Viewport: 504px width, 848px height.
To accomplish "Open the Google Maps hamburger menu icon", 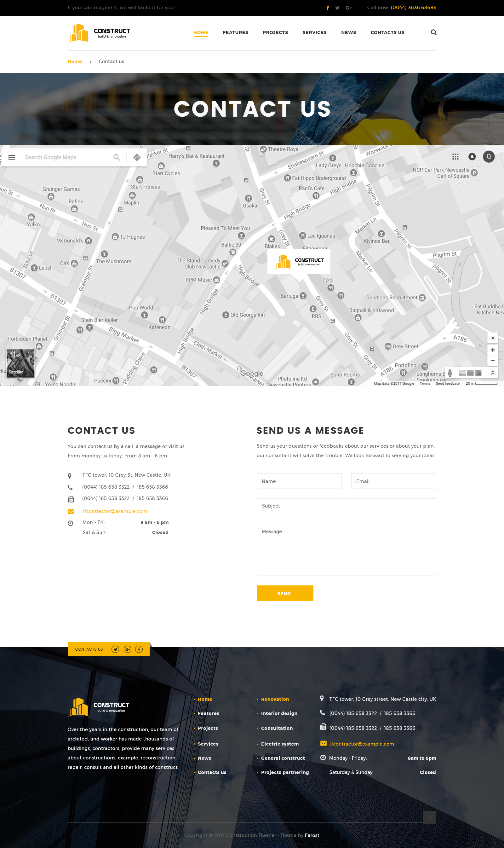I will [12, 157].
